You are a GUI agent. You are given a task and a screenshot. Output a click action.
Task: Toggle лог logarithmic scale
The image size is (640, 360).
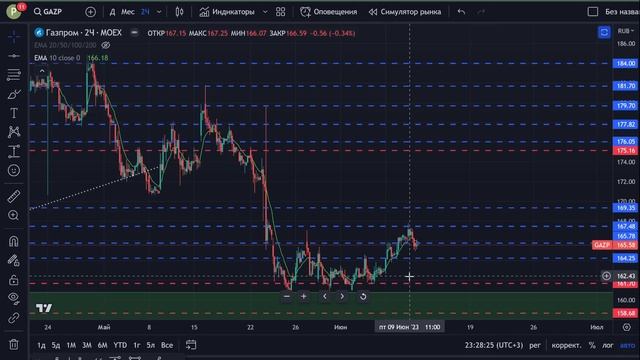point(608,345)
